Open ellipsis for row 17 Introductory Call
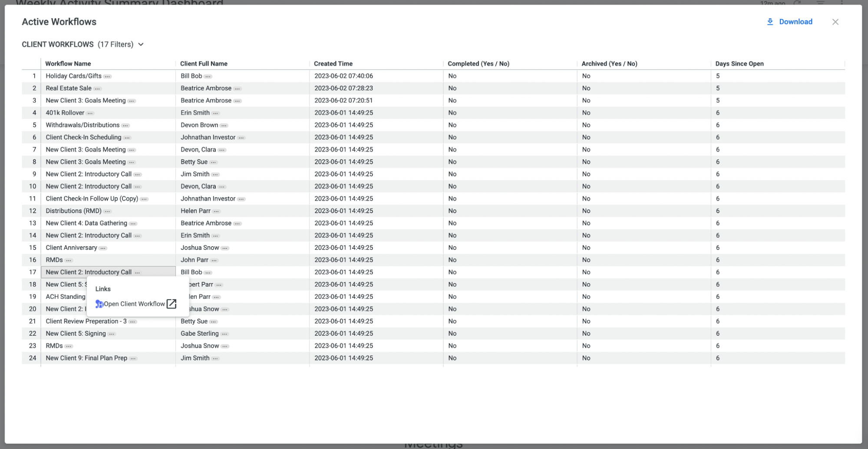Screen dimensions: 868x449 click(137, 273)
